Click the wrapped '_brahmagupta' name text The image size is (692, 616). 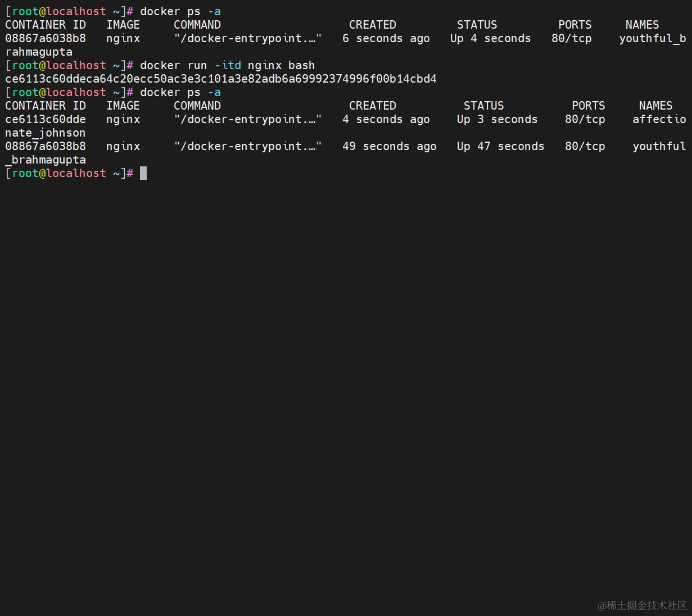point(46,160)
